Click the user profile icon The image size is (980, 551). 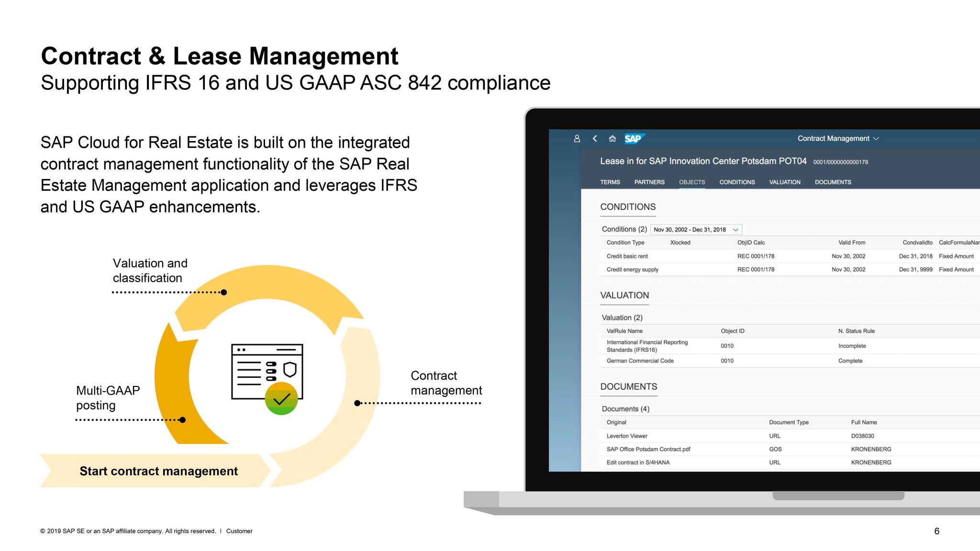click(x=577, y=139)
